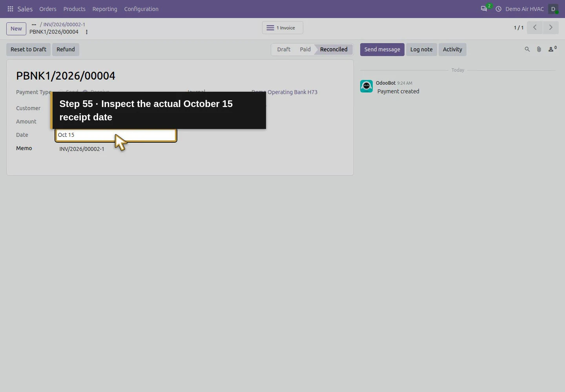Show followers icon in chatter
The image size is (565, 392).
click(x=552, y=49)
